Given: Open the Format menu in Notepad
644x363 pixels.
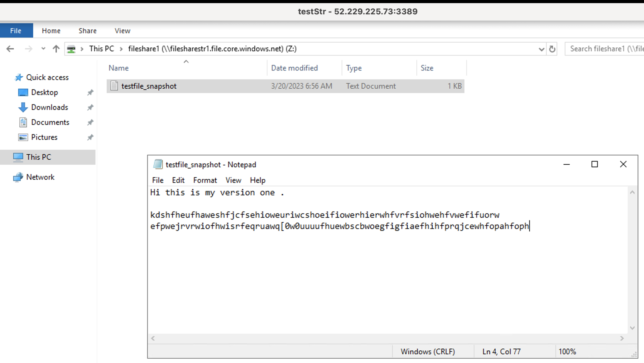Looking at the screenshot, I should 205,180.
